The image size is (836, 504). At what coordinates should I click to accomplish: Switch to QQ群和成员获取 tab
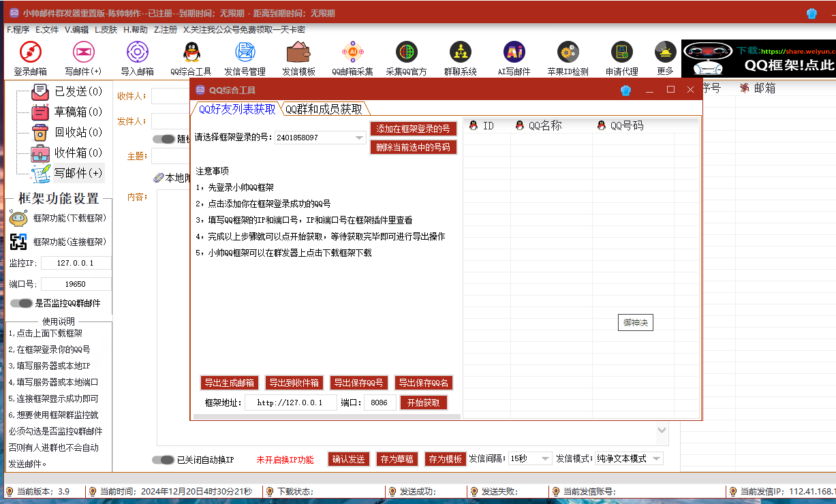tap(324, 109)
